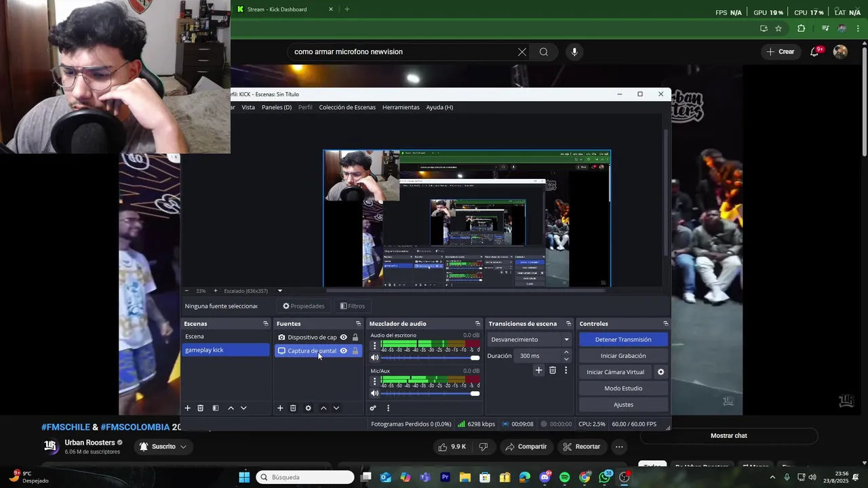Open scene filters icon in Escenas panel

tap(215, 408)
